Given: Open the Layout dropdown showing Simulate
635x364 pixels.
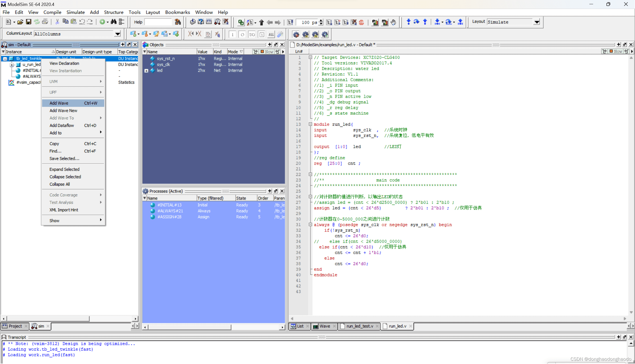Looking at the screenshot, I should point(537,22).
